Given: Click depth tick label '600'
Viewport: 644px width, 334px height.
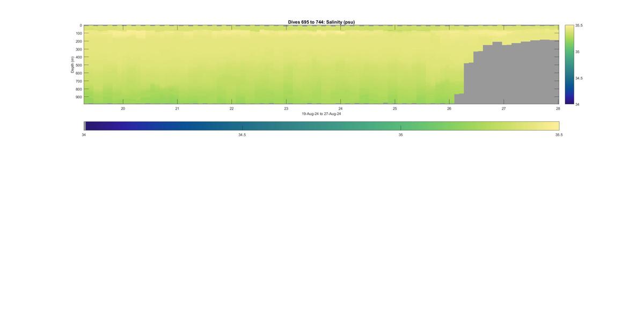Looking at the screenshot, I should [78, 73].
